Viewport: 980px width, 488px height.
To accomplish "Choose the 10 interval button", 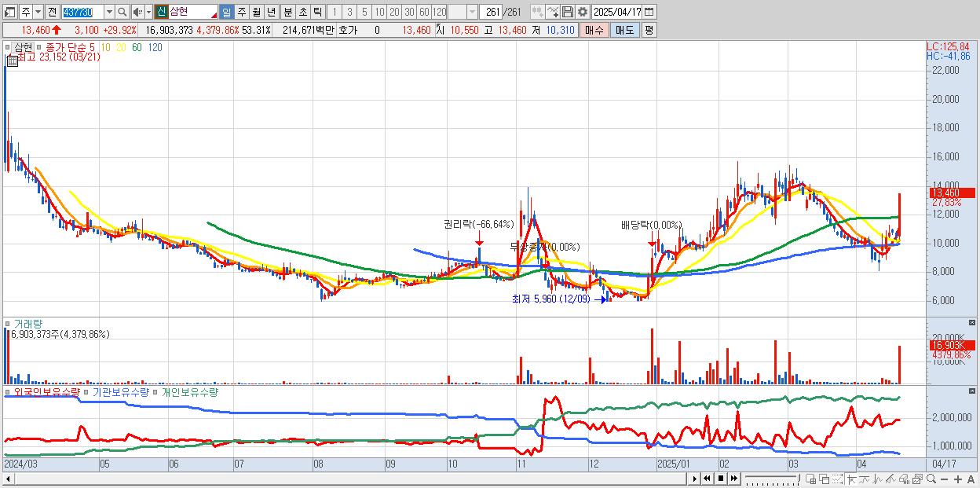I will pyautogui.click(x=379, y=12).
